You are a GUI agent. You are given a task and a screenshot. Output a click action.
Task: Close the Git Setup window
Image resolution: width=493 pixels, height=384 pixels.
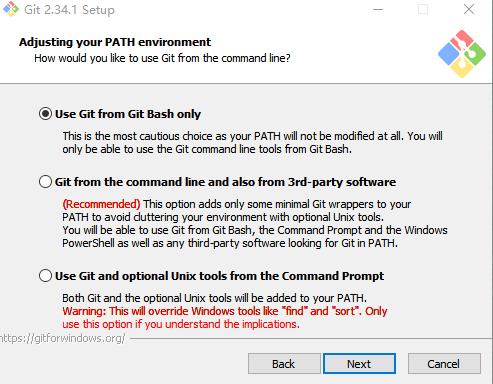(469, 9)
